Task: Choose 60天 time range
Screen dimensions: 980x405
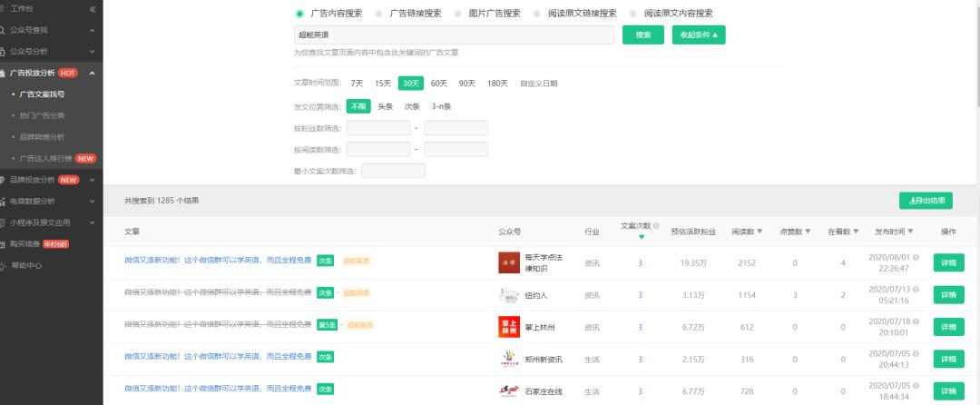Action: (439, 84)
